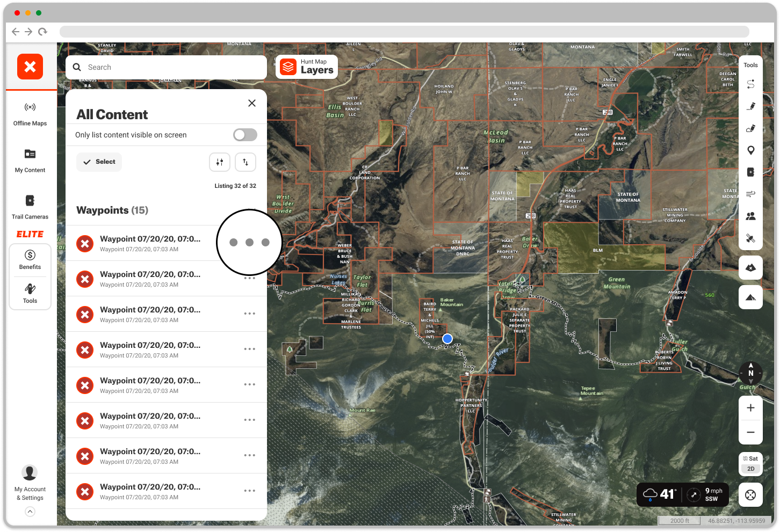The width and height of the screenshot is (780, 532).
Task: Toggle only list content visible on screen
Action: point(245,135)
